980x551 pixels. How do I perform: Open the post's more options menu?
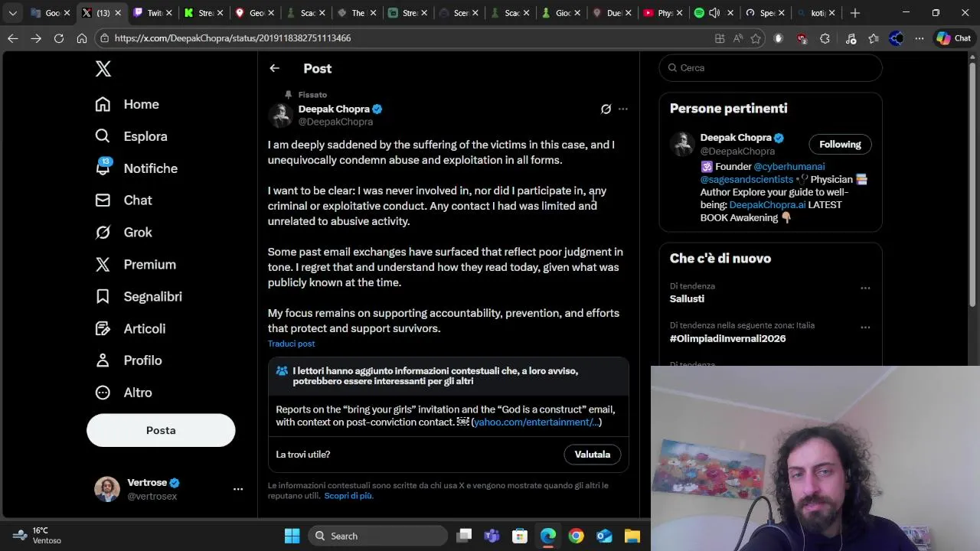pos(623,109)
